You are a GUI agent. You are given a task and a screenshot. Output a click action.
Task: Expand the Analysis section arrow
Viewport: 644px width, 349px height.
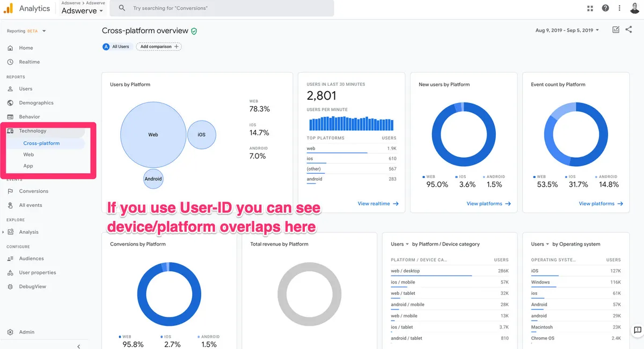(x=3, y=232)
